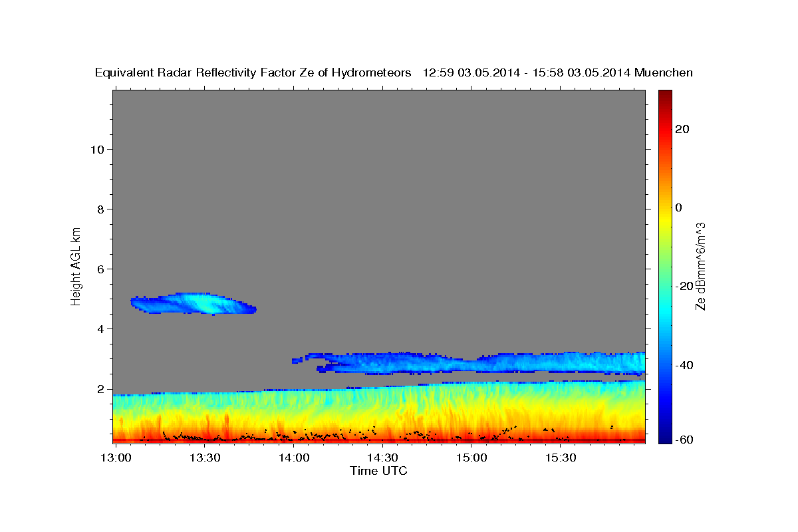Click the colorbar value 0
Viewport: 798px width, 532px height.
(678, 207)
